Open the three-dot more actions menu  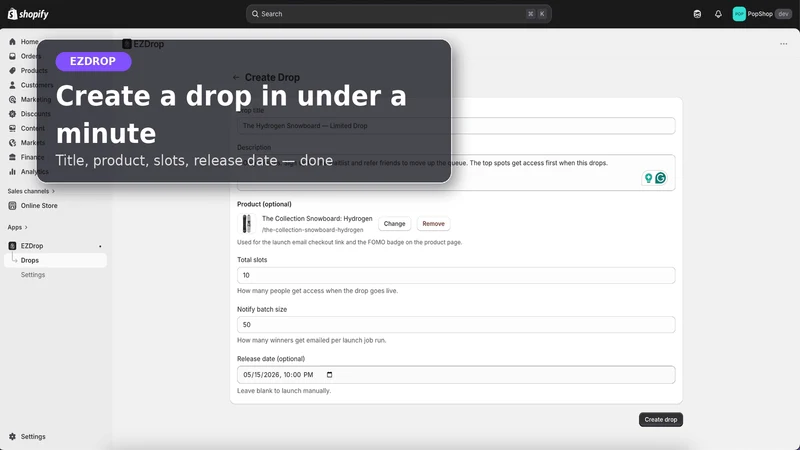784,44
